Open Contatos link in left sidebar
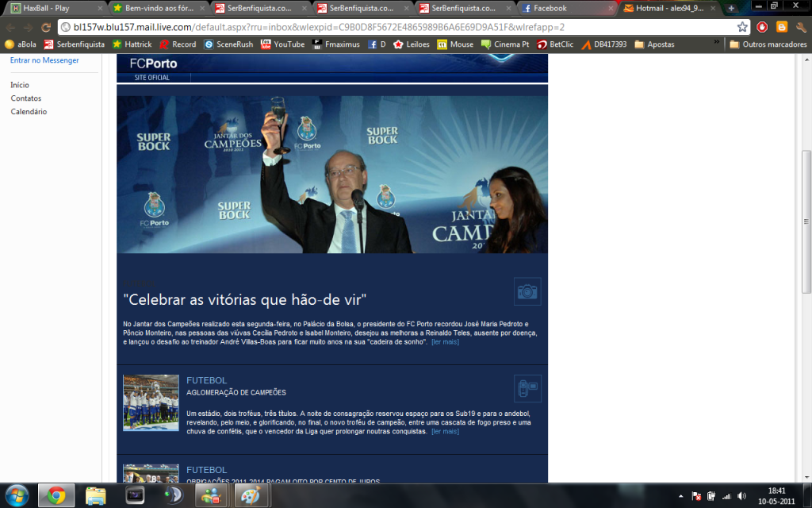Screen dimensions: 812x508 [x=26, y=98]
